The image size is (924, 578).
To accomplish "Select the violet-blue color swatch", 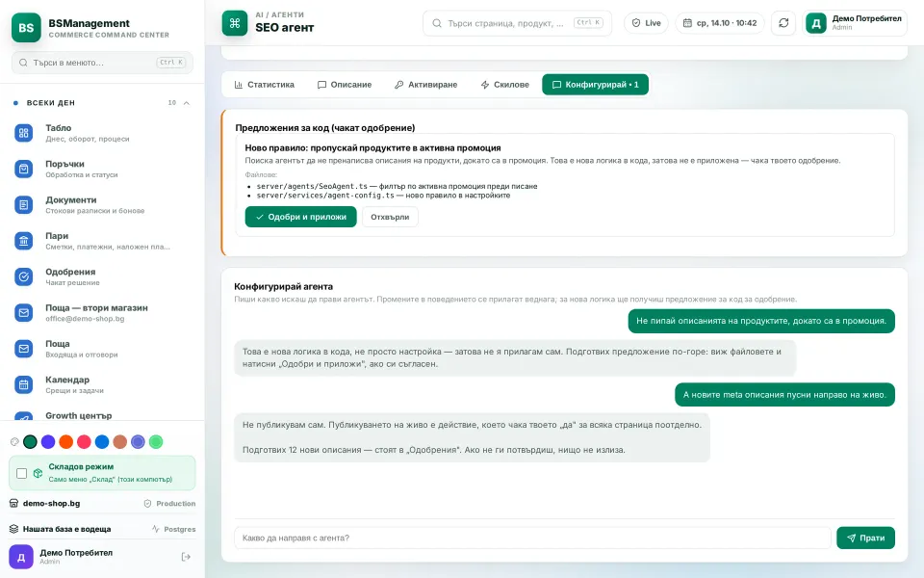I will click(x=138, y=442).
